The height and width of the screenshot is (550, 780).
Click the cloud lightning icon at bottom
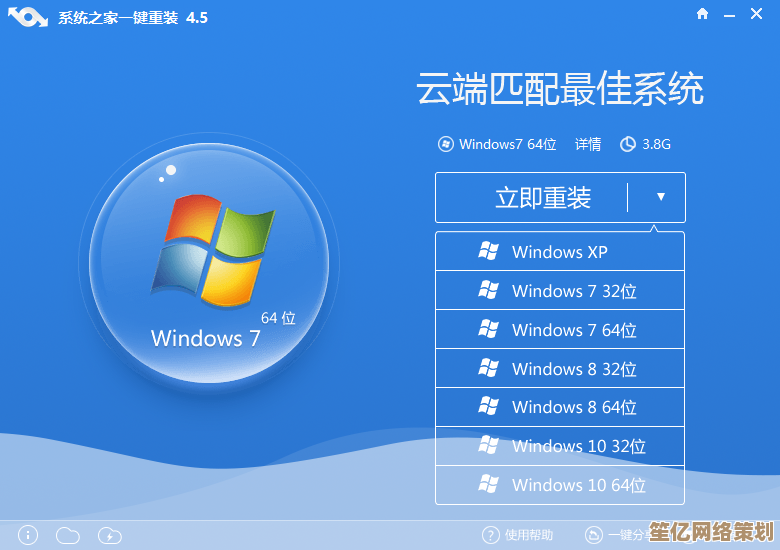pyautogui.click(x=110, y=535)
